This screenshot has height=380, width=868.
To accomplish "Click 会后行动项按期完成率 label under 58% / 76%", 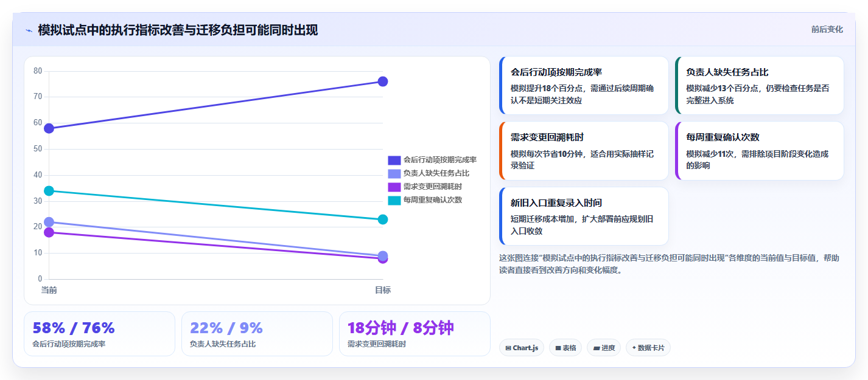I will 69,344.
